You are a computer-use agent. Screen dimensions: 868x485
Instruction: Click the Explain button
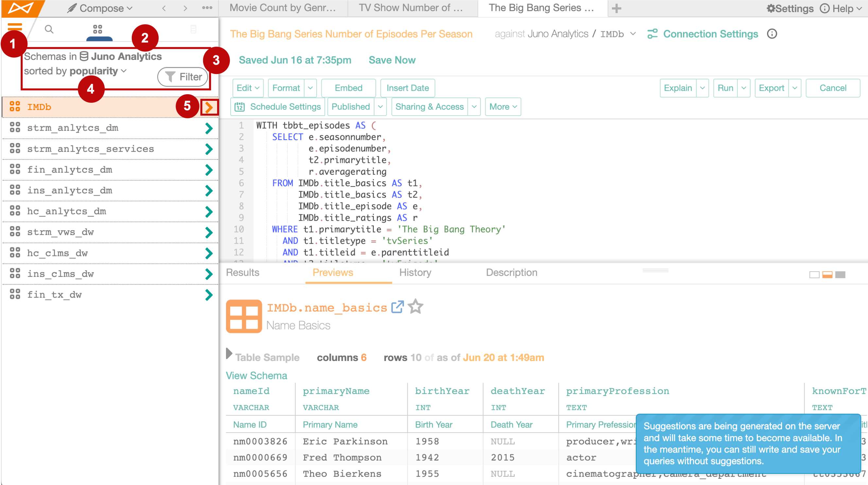coord(678,88)
